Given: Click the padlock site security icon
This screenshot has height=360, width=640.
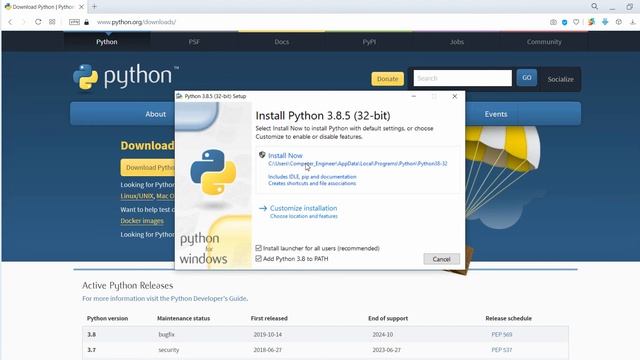Looking at the screenshot, I should (x=87, y=22).
